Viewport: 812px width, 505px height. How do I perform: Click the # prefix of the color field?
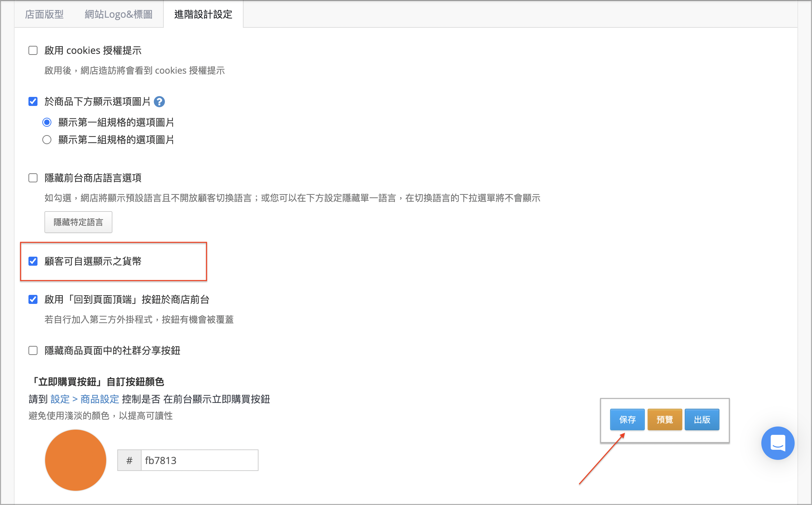click(129, 460)
